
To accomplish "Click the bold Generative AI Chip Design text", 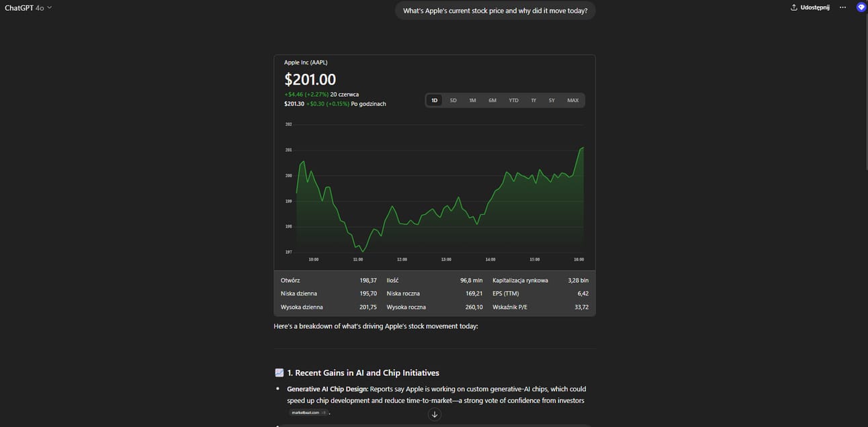I will coord(327,389).
